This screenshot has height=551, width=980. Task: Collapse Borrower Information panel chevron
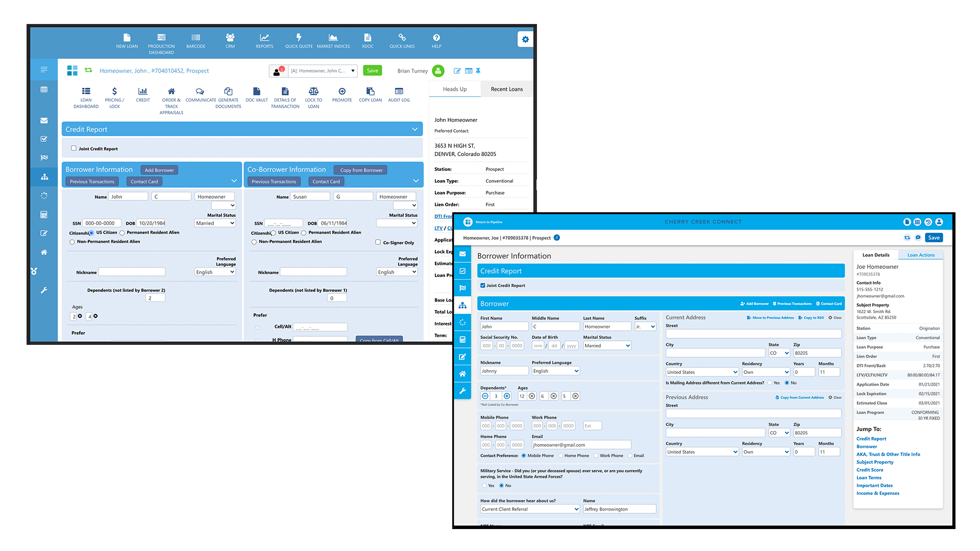234,181
